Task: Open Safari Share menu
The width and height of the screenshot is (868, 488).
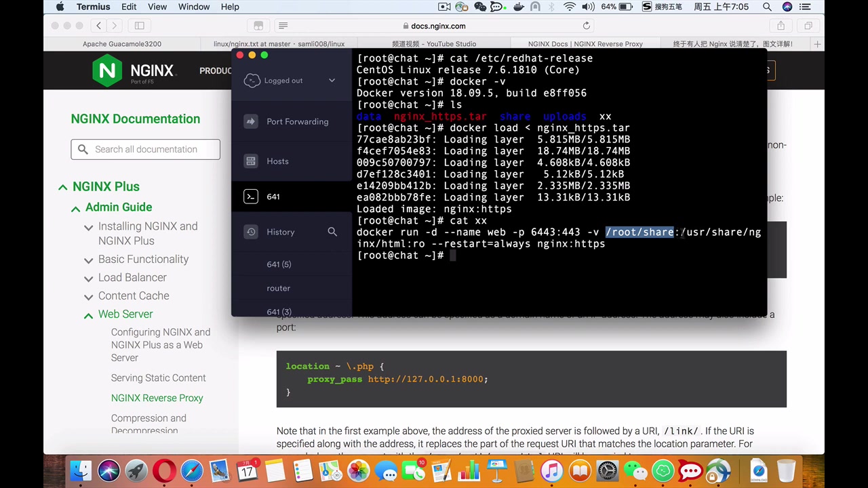Action: 781,26
